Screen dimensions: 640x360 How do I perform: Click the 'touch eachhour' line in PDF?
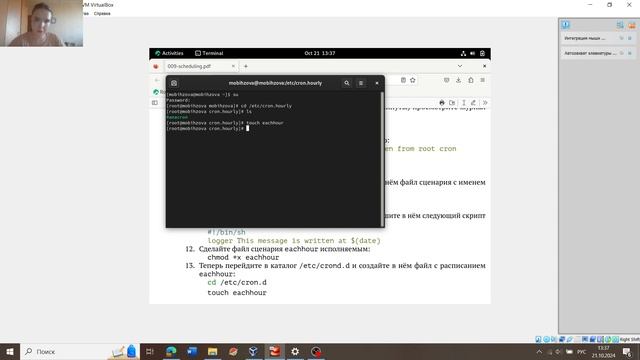(237, 293)
